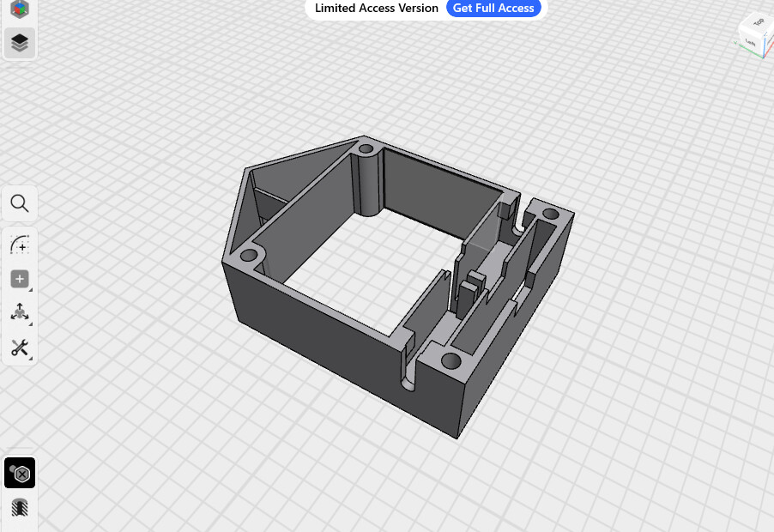Image resolution: width=774 pixels, height=532 pixels.
Task: Select the Top face of view cube
Action: click(x=758, y=22)
